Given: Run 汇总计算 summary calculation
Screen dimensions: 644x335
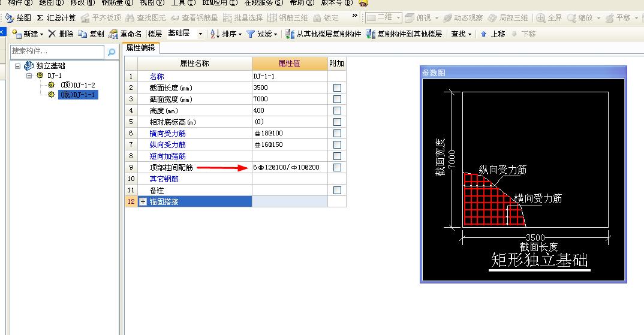Looking at the screenshot, I should (x=56, y=17).
